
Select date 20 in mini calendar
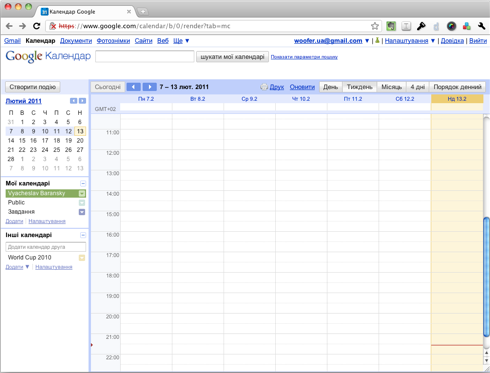pyautogui.click(x=80, y=141)
